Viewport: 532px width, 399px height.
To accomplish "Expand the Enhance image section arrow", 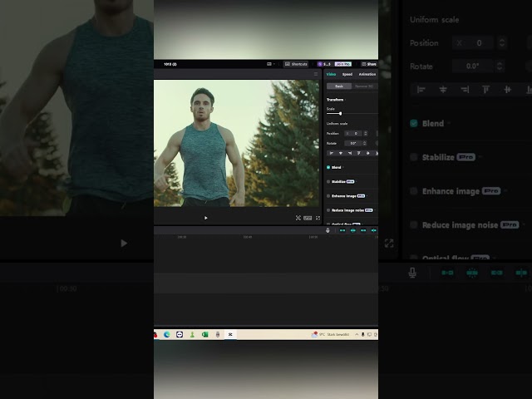I will 367,196.
